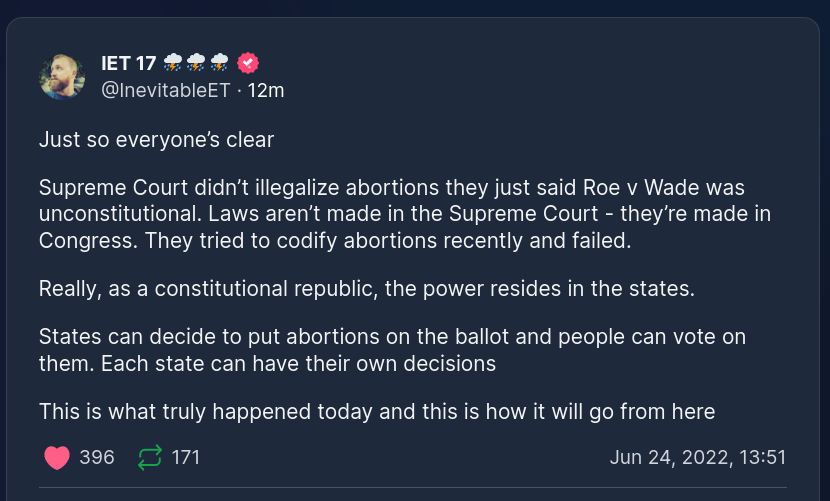Click the 'Just so everyone's clear' line

coord(156,140)
